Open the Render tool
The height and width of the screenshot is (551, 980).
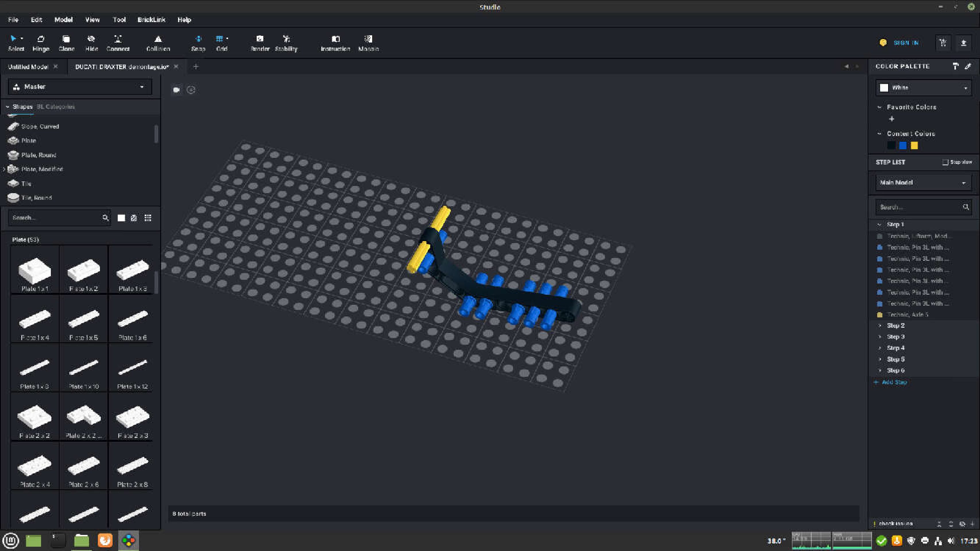[260, 42]
